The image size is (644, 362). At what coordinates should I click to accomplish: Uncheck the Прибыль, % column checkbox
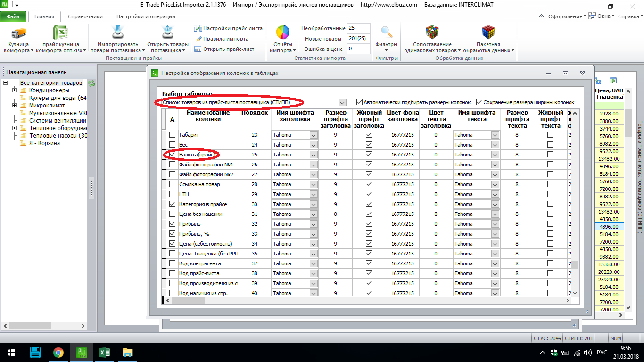tap(172, 234)
